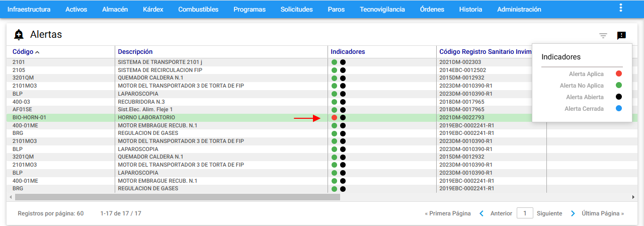Click the green indicator for SISTEMA DE RECIRCULACION FIP
This screenshot has width=644, height=226.
335,70
